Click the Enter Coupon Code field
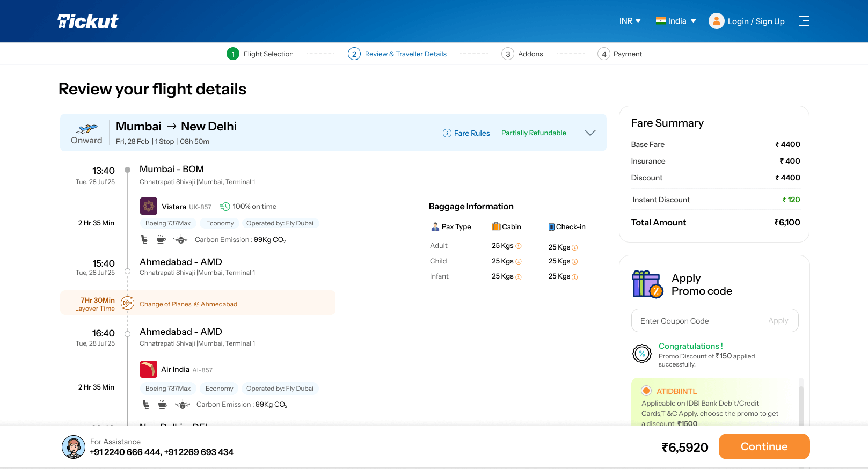The image size is (868, 469). [x=698, y=321]
